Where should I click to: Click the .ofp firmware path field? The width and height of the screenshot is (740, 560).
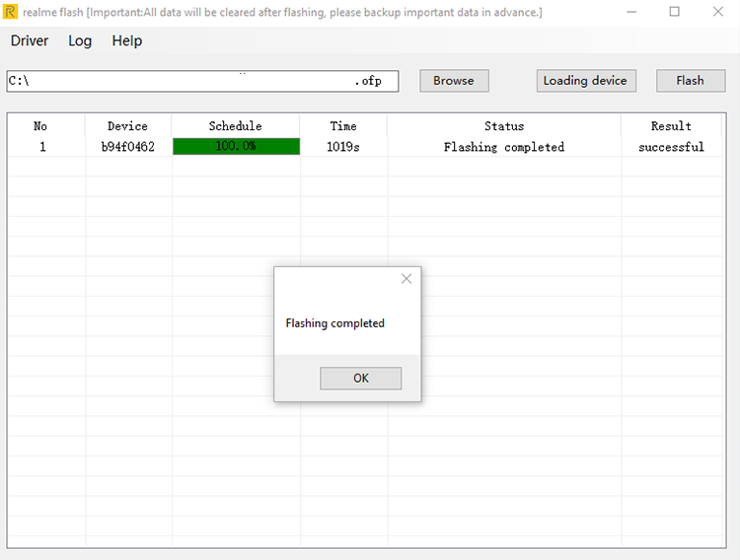coord(202,81)
